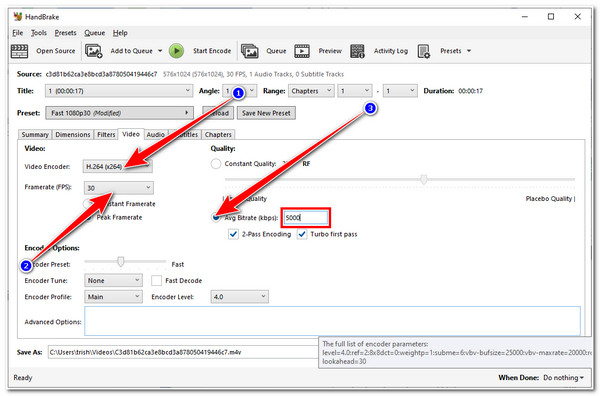Screen dimensions: 600x396
Task: Open the Add to Queue dropdown arrow
Action: (160, 51)
